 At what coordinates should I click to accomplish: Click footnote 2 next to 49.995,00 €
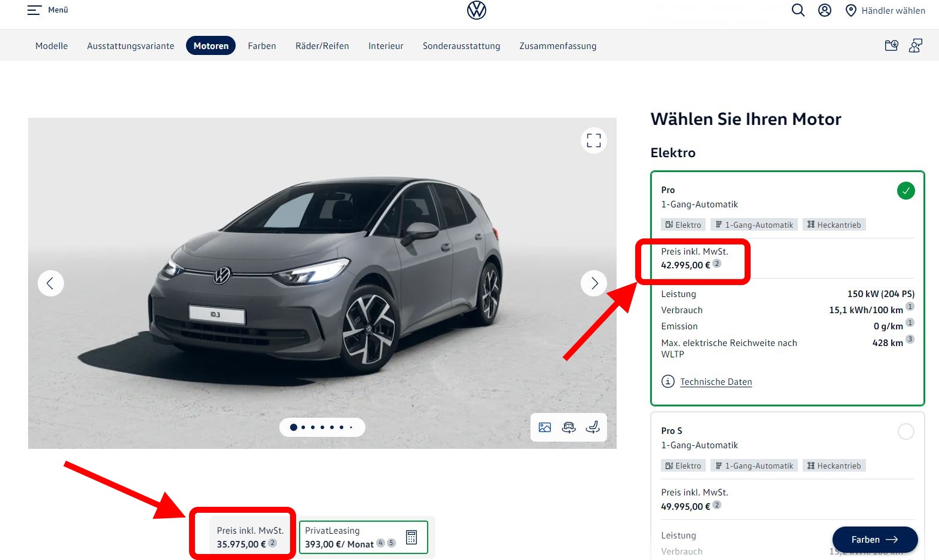(717, 505)
